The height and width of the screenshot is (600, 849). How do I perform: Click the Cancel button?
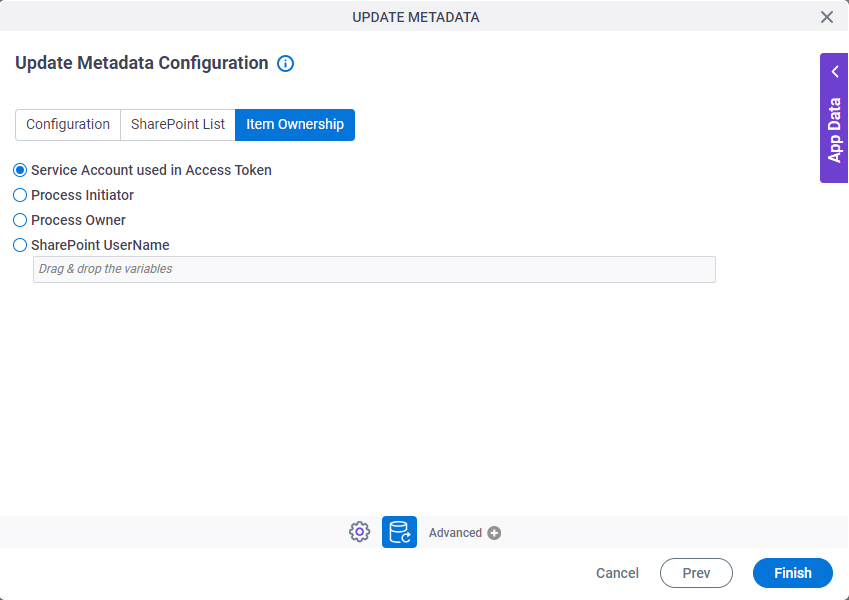pyautogui.click(x=617, y=573)
